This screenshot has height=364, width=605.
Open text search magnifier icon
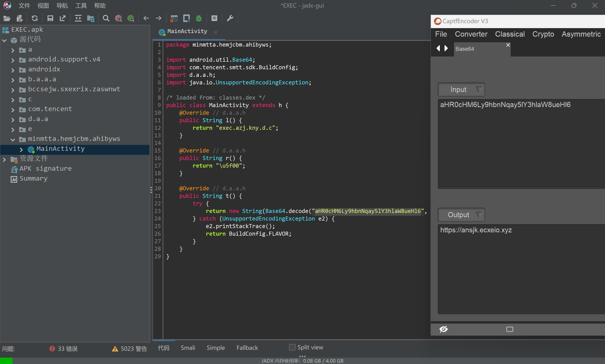106,18
